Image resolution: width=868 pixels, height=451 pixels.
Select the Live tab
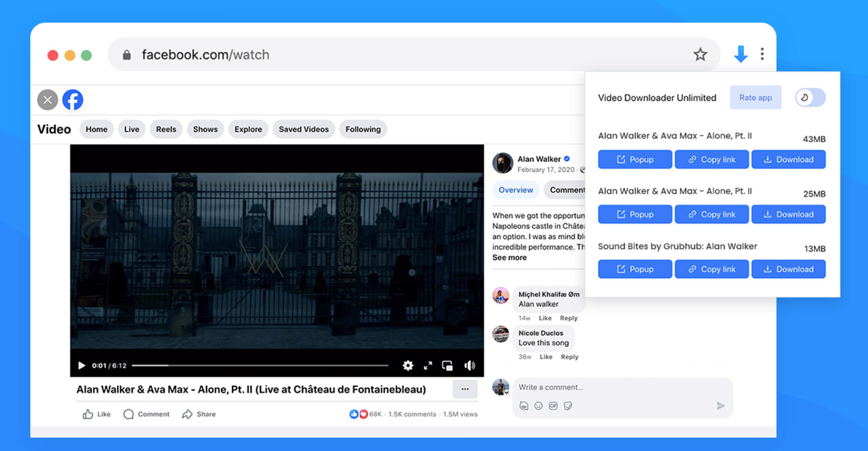click(x=131, y=130)
